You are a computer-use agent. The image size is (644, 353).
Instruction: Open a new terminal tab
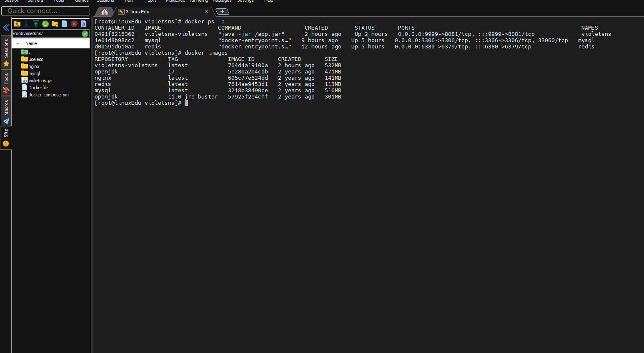pos(222,12)
